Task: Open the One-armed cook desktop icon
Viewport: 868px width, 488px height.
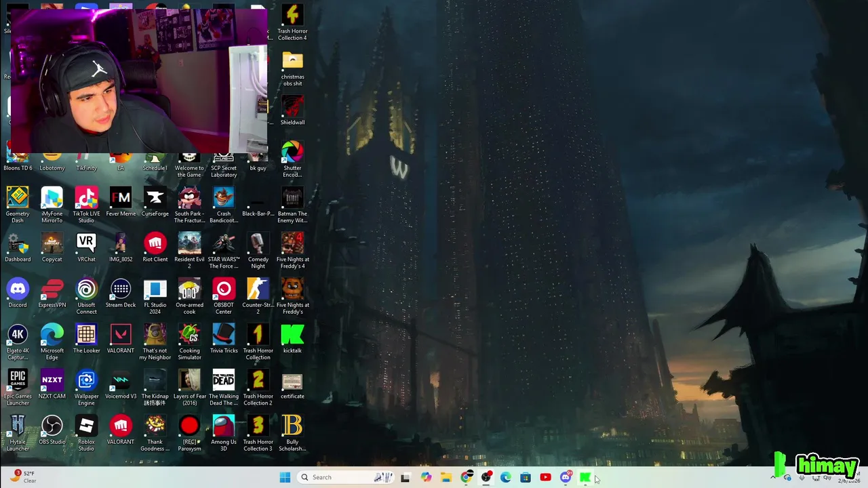Action: pyautogui.click(x=189, y=296)
